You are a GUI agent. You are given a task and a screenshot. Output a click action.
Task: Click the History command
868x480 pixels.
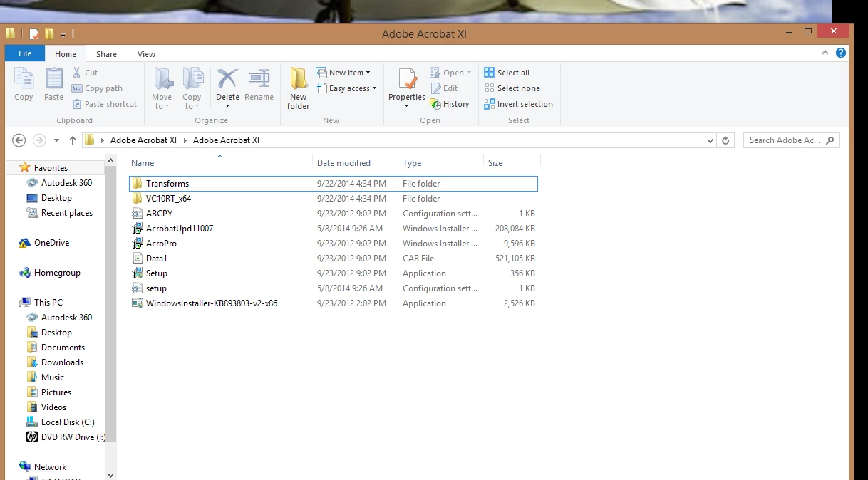450,104
